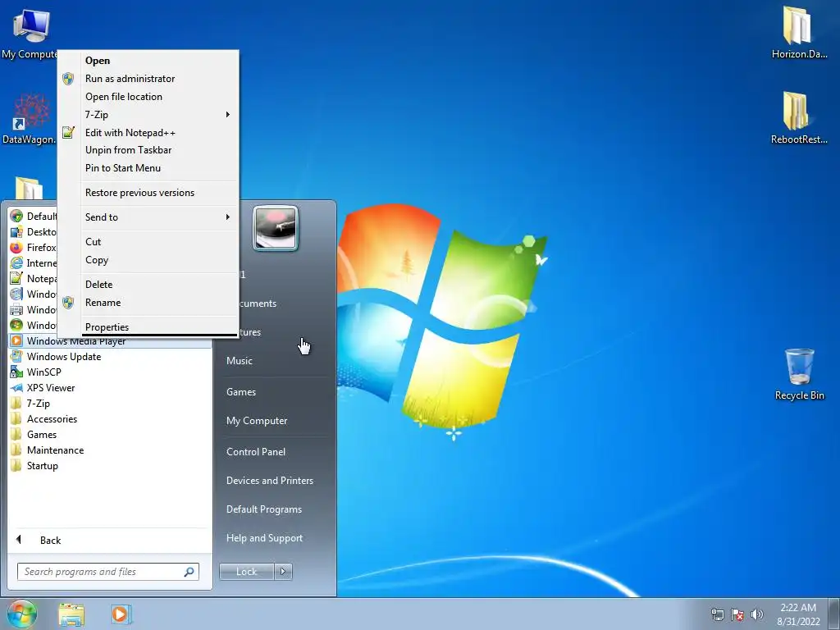Click the Notepad++ icon beside Edit with Notepad++
This screenshot has width=840, height=630.
(x=68, y=132)
